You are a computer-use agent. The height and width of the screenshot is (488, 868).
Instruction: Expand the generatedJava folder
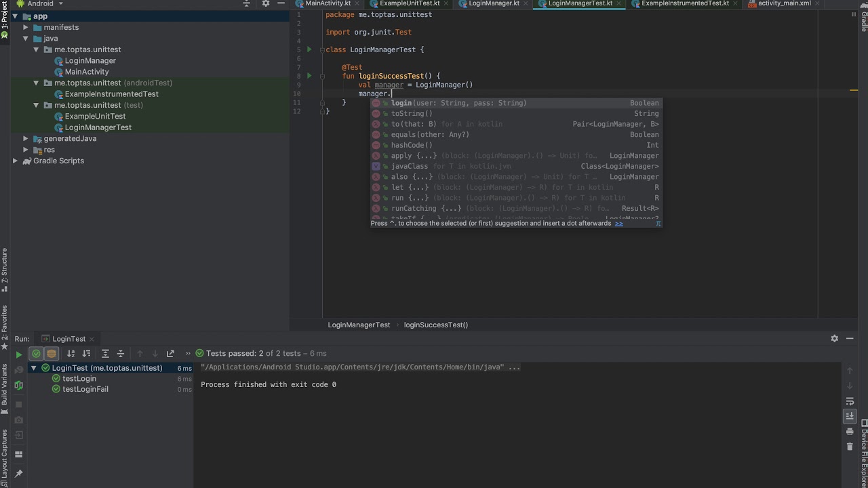pos(26,138)
